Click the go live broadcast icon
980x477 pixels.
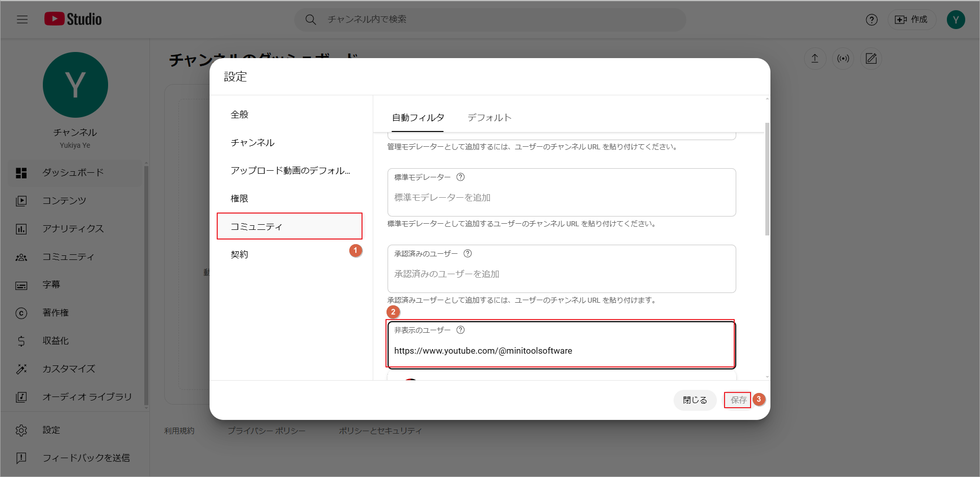coord(843,59)
